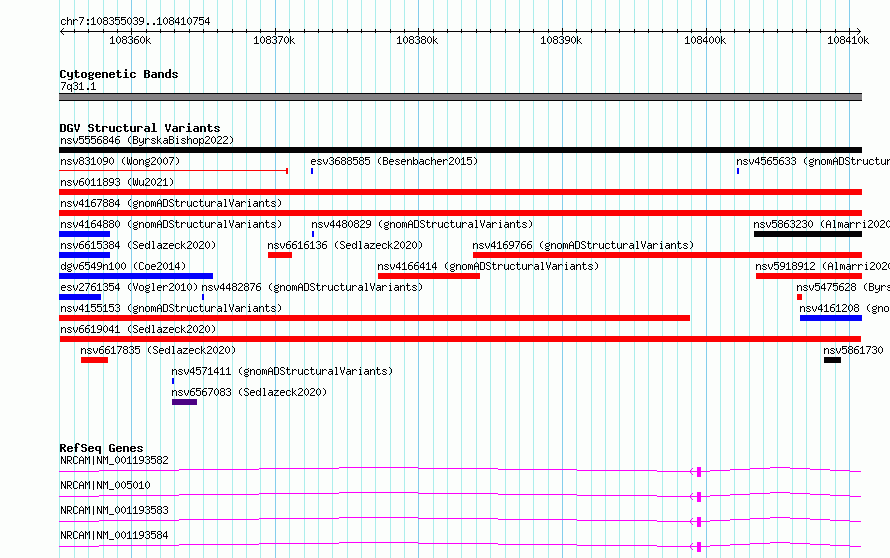Screen dimensions: 890x558
Task: Open variant esv2761354 (Vogler2010)
Action: coord(129,287)
